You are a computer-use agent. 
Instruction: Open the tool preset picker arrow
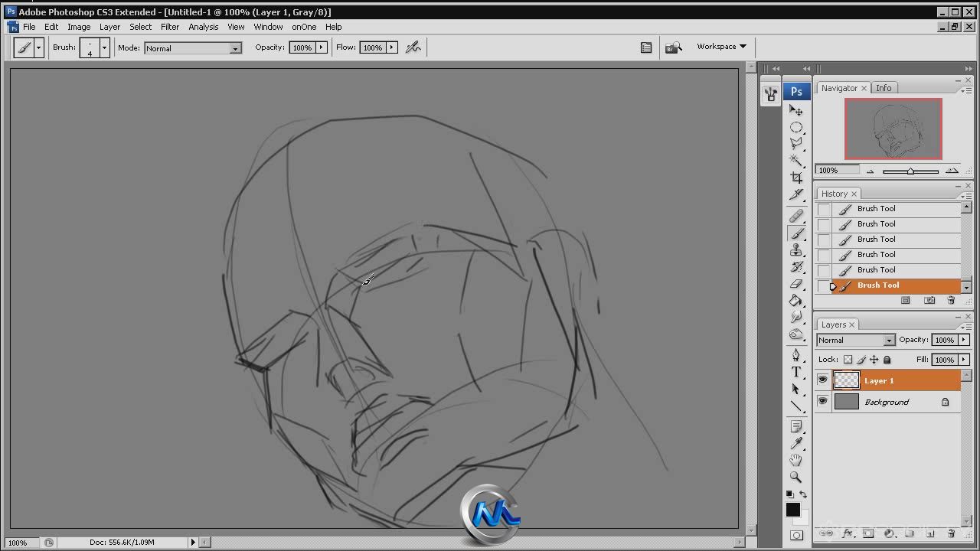point(38,47)
